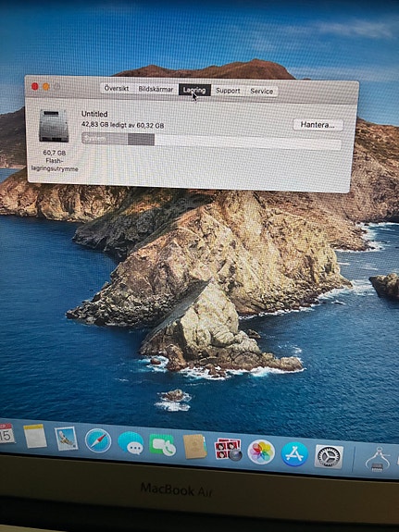Open the Photos app icon
Viewport: 399px width, 532px height.
[x=261, y=452]
